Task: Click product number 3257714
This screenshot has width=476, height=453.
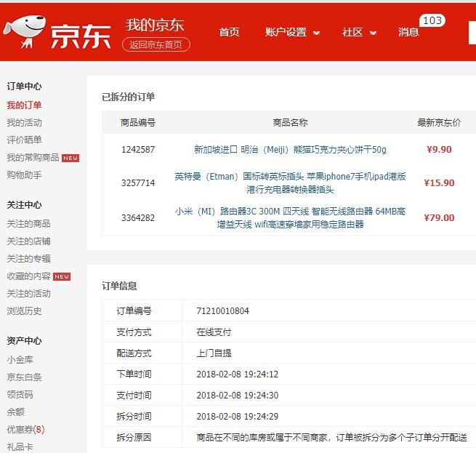Action: 138,183
